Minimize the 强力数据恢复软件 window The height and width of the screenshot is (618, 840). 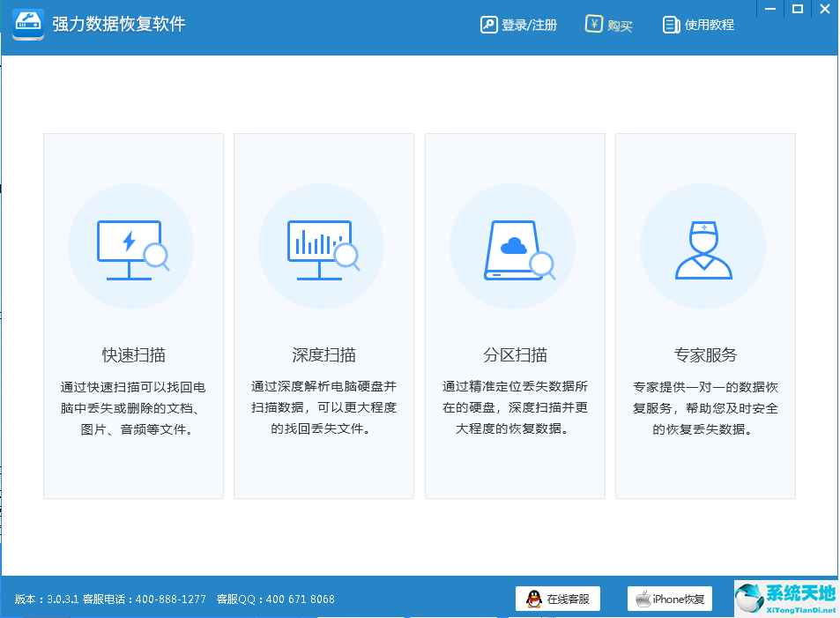(770, 9)
